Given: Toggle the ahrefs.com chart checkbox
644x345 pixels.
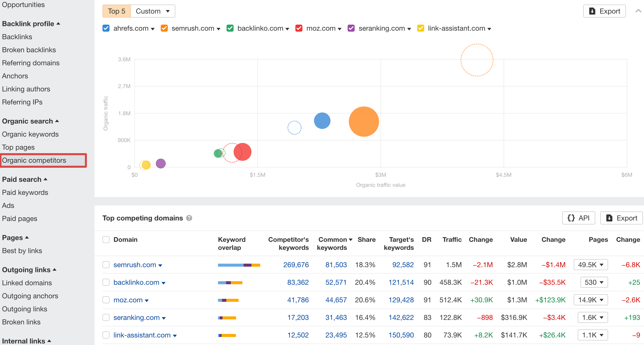Looking at the screenshot, I should pyautogui.click(x=106, y=28).
